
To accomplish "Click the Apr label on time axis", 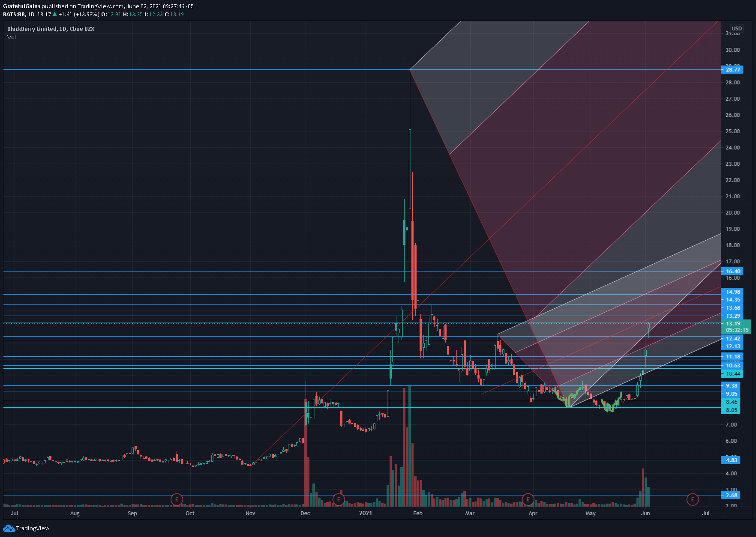I will 533,513.
